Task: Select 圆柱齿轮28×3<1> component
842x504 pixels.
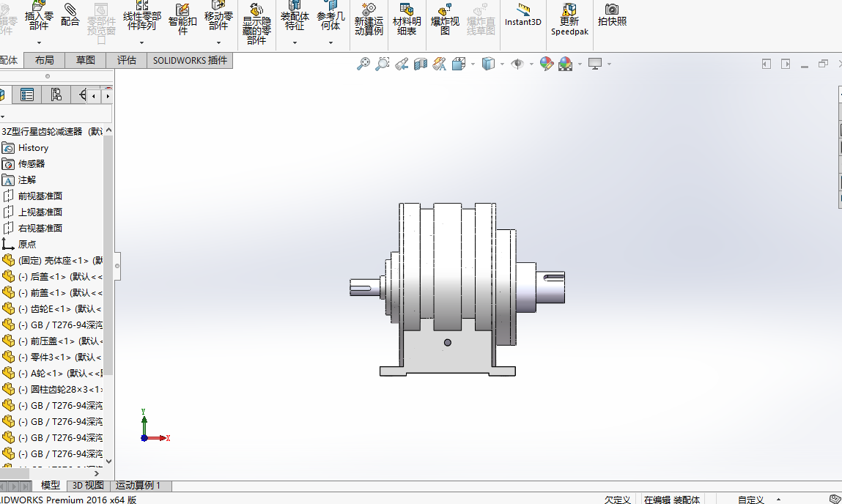Action: pyautogui.click(x=52, y=389)
